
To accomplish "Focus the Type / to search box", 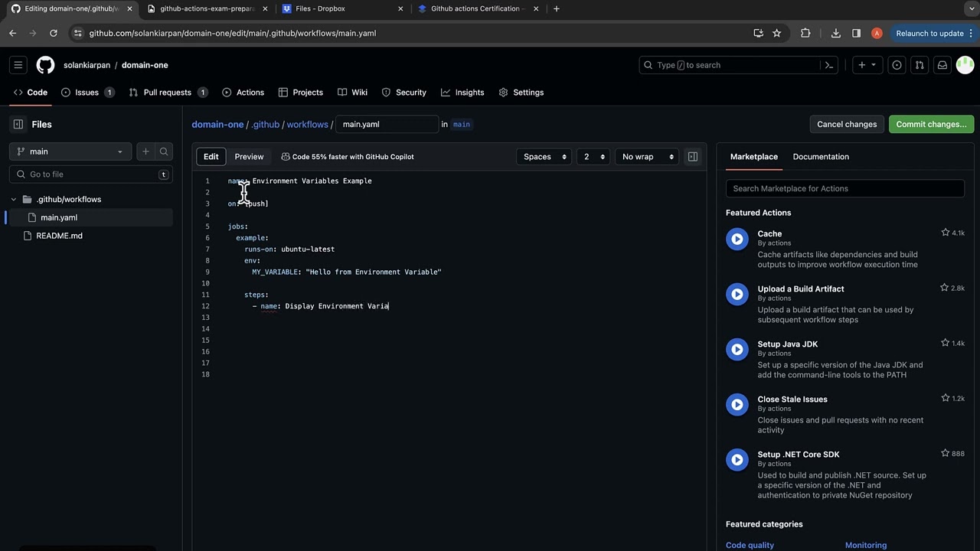I will tap(738, 65).
